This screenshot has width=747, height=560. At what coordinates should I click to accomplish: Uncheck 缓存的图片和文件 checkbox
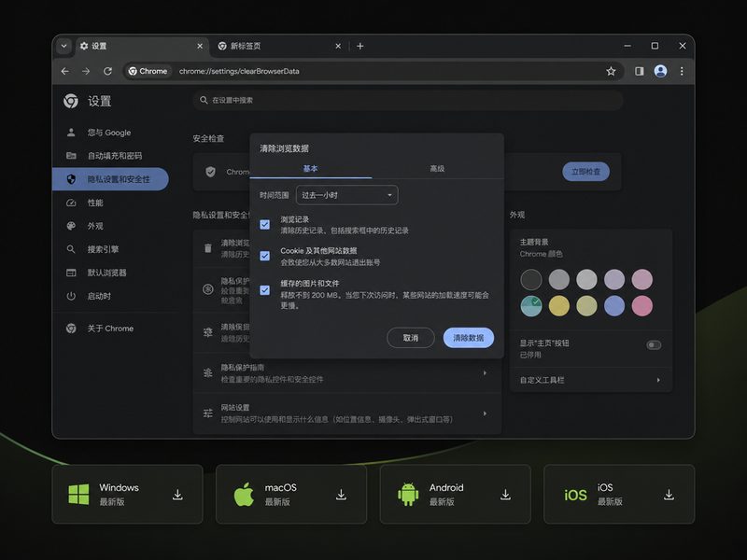[x=265, y=290]
